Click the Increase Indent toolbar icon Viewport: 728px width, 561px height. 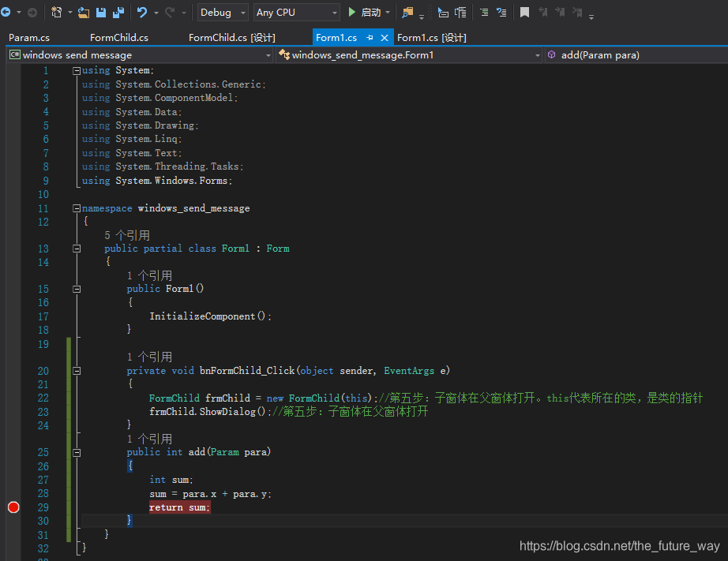click(460, 13)
